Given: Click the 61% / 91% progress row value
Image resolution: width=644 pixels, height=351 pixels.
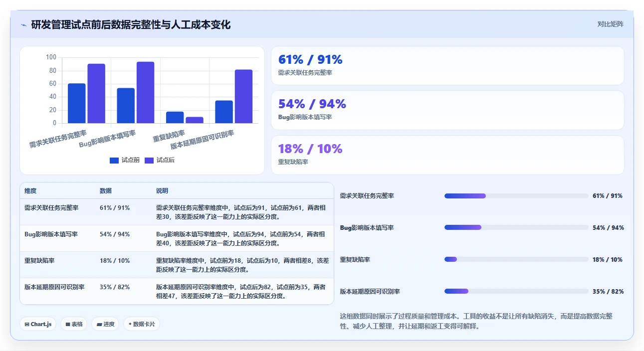Looking at the screenshot, I should 608,196.
